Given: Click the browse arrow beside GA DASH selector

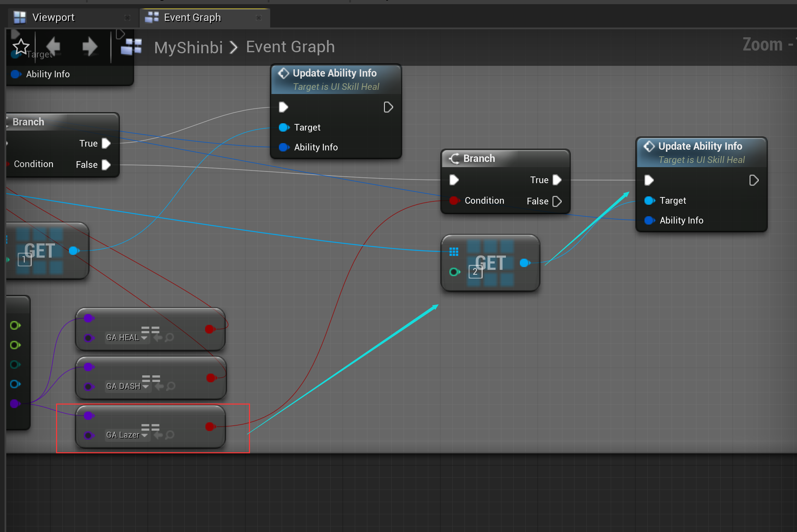Looking at the screenshot, I should 158,386.
